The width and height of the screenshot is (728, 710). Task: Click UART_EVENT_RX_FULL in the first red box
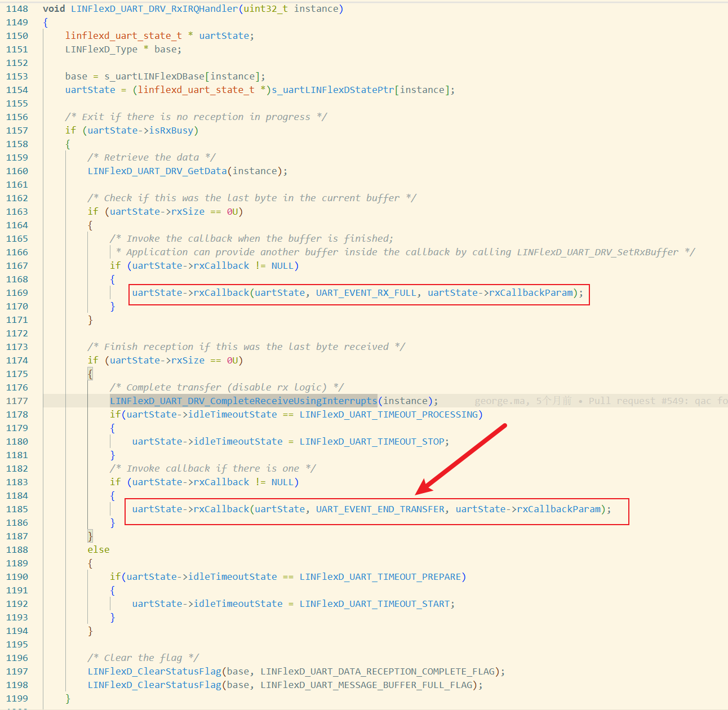[x=366, y=292]
